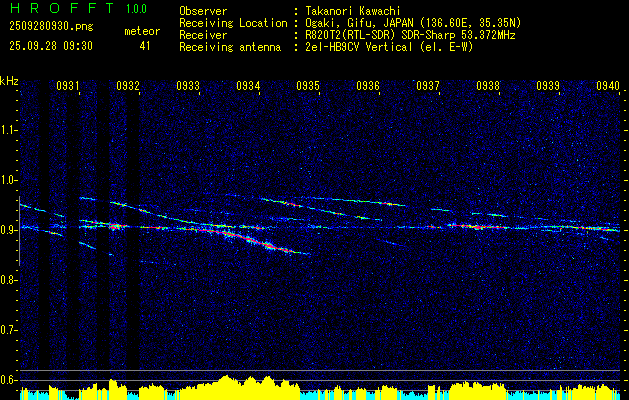The width and height of the screenshot is (629, 400).
Task: Click file name 2509280930.png
Action: point(51,27)
